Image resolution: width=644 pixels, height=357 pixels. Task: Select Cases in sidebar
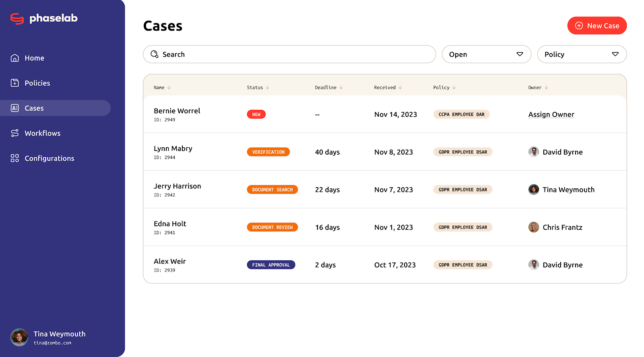coord(55,108)
